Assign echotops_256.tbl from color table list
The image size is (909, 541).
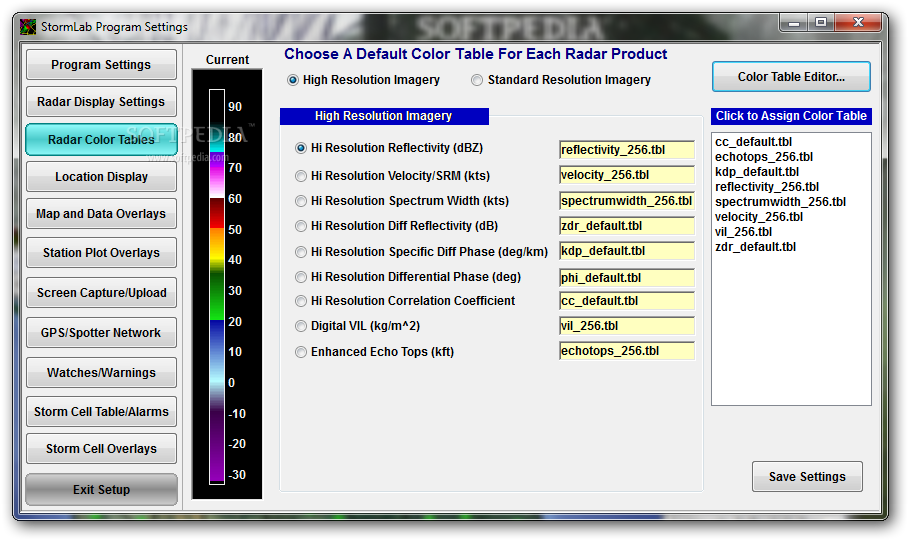coord(763,157)
